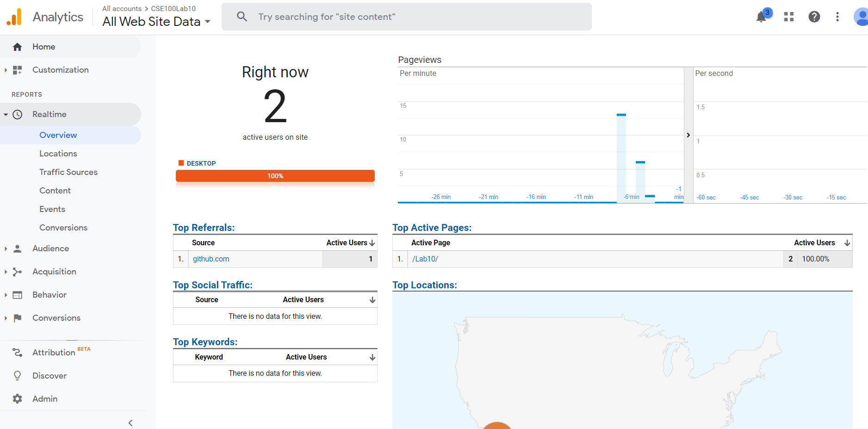The image size is (868, 429).
Task: Open the Home menu item
Action: coord(70,47)
